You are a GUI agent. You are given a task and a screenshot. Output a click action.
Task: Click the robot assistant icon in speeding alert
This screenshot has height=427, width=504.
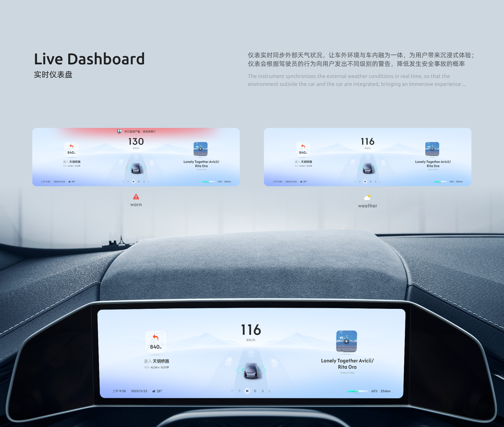click(x=119, y=131)
